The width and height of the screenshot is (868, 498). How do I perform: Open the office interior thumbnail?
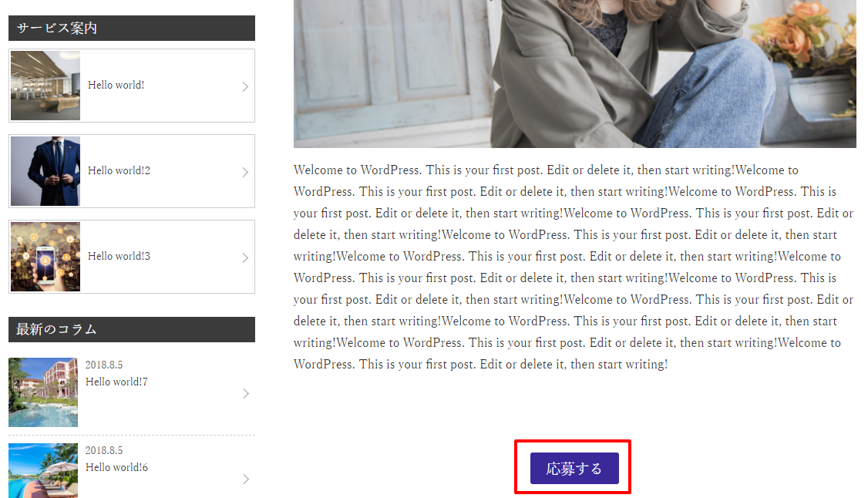pos(45,86)
